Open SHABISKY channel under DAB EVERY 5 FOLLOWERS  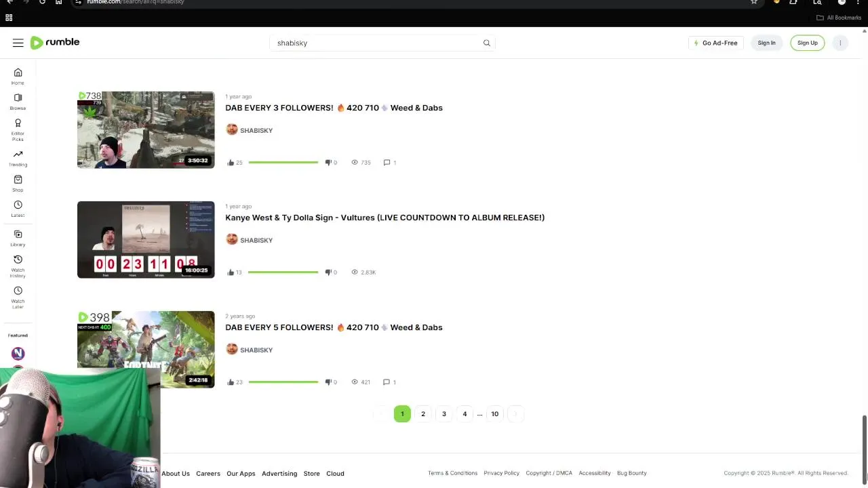tap(249, 350)
